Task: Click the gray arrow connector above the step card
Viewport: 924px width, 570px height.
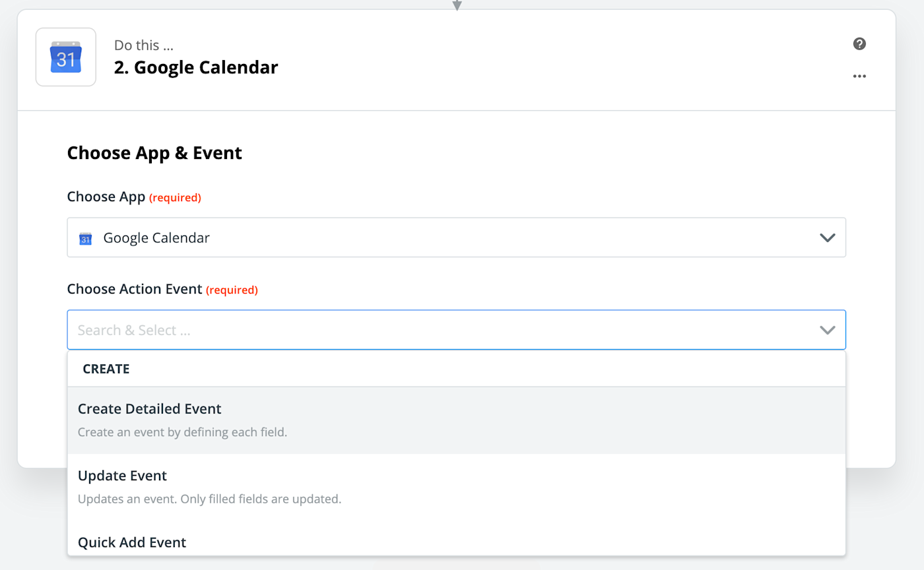Action: click(x=457, y=5)
